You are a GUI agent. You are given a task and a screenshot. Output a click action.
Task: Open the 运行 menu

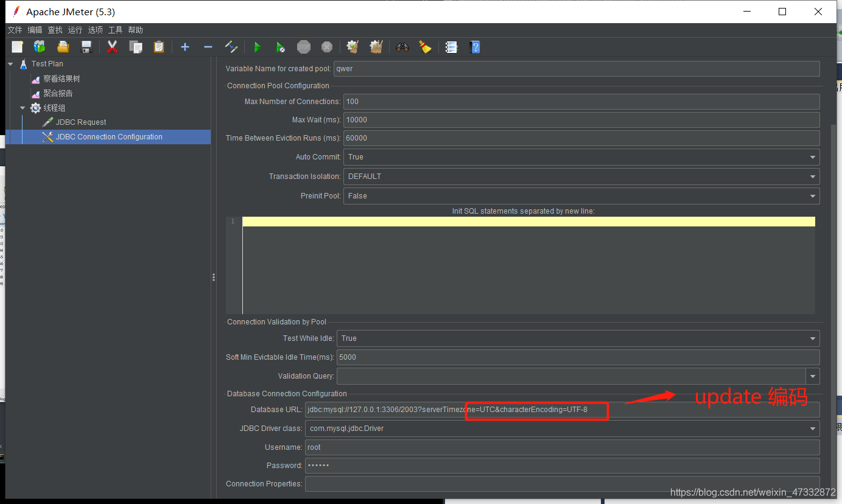[x=75, y=30]
